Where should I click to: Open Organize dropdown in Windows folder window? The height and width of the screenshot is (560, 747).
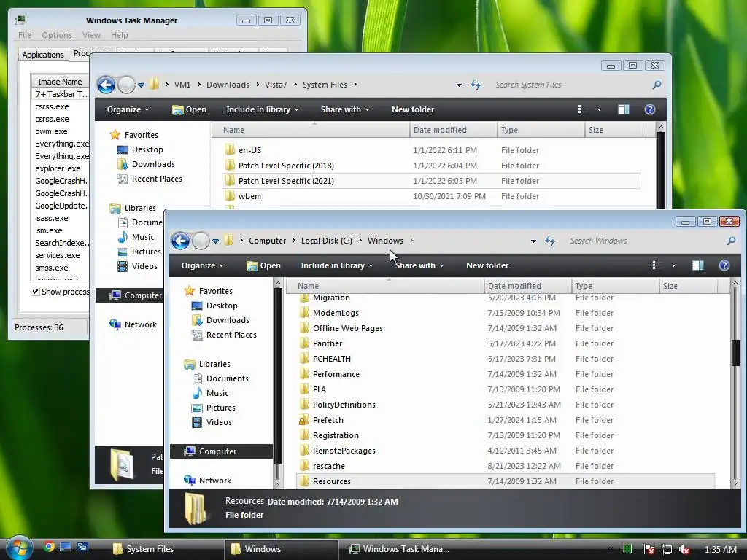click(202, 265)
